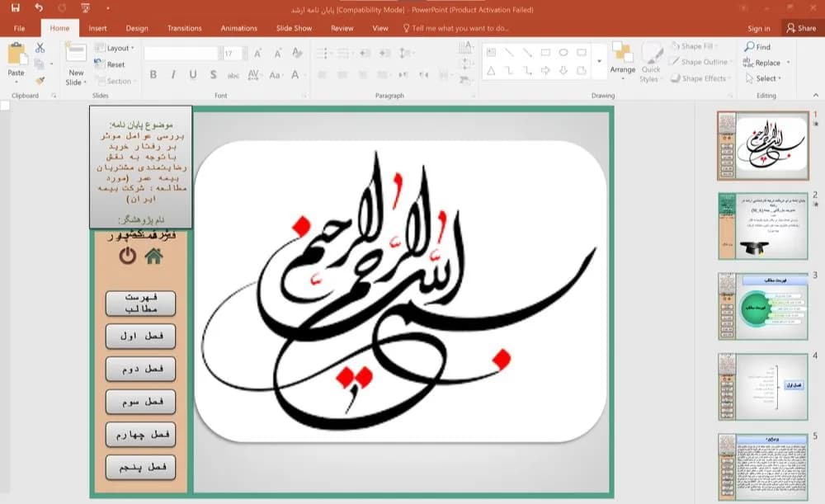Open the Clipboard pane dialog launcher

coord(54,96)
